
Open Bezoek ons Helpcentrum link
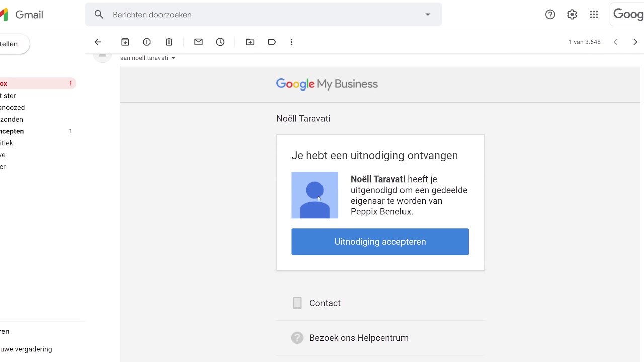[359, 338]
